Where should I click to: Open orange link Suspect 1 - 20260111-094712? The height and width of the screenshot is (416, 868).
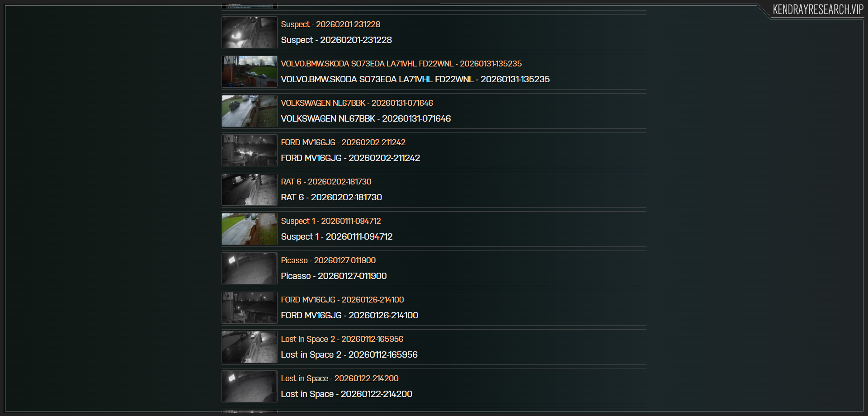[x=331, y=221]
